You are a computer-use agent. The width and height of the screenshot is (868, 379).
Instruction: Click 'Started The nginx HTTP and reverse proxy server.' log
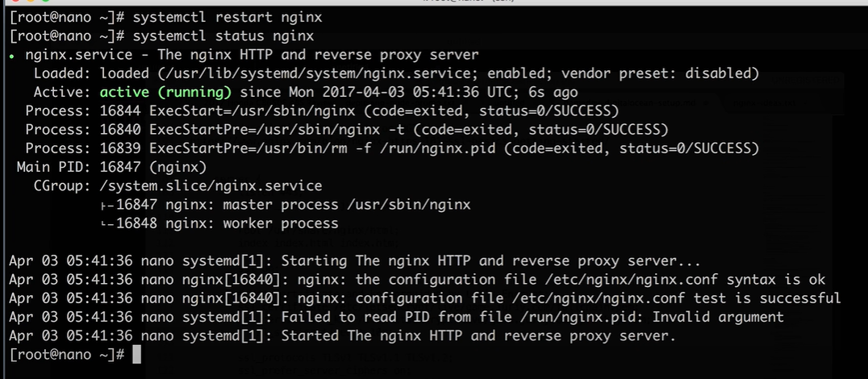(478, 336)
